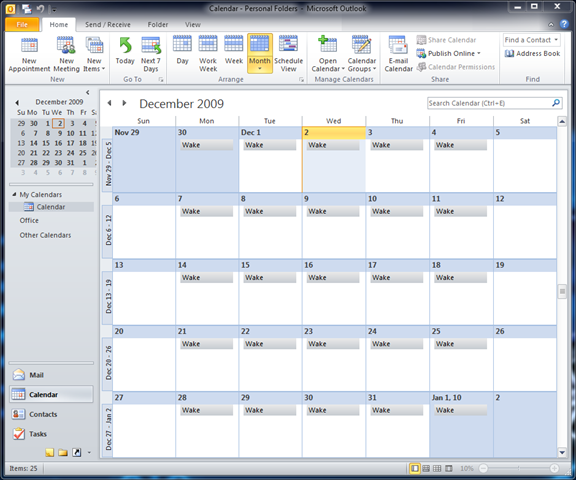Click the Search Calendar input field
The image size is (576, 480).
click(490, 103)
